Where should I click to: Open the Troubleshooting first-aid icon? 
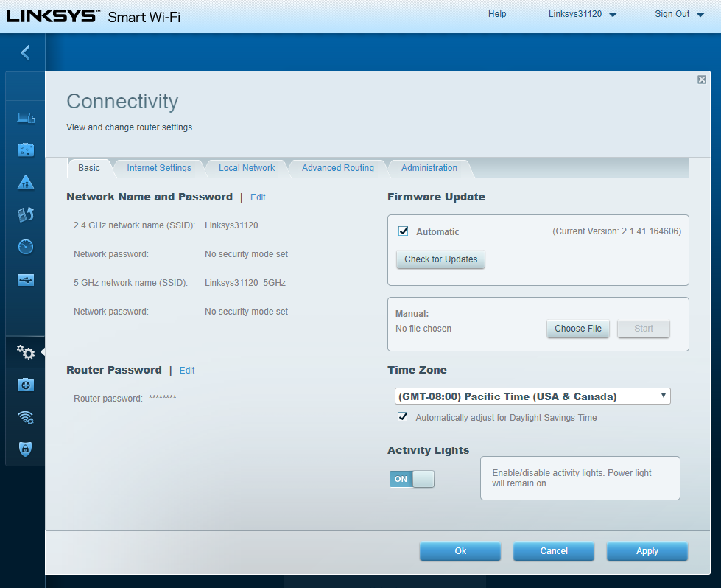(x=26, y=385)
